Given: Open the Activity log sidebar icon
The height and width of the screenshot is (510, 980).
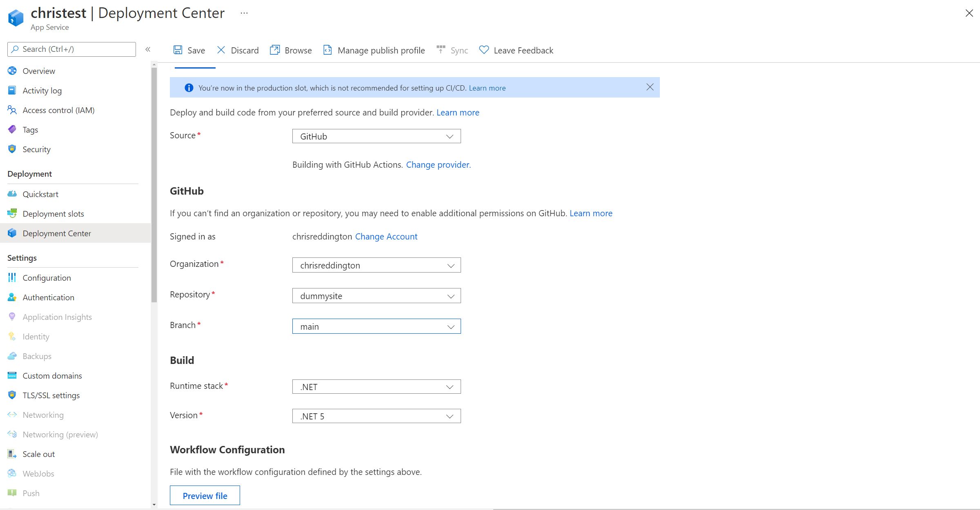Looking at the screenshot, I should point(12,90).
